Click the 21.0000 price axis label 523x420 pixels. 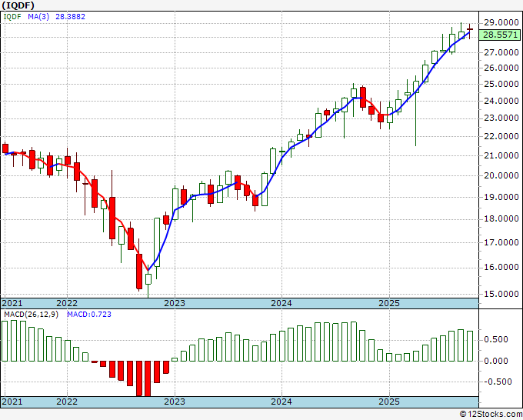coord(501,155)
